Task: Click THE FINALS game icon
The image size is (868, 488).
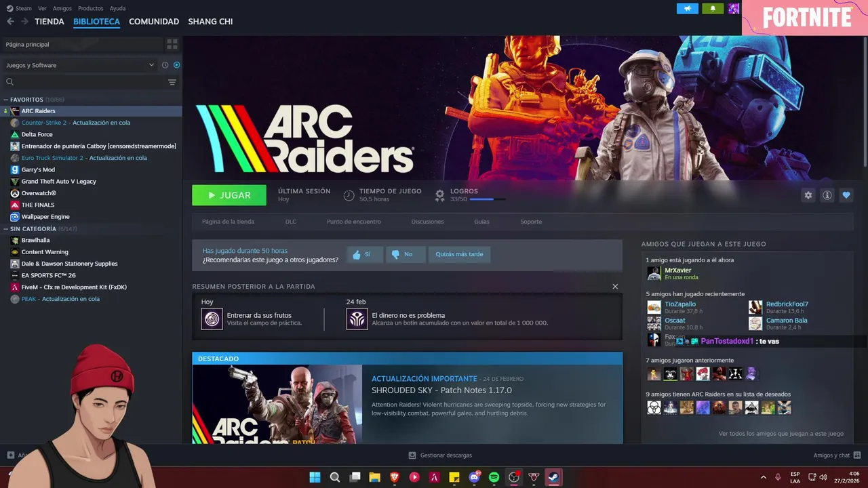Action: pyautogui.click(x=15, y=205)
